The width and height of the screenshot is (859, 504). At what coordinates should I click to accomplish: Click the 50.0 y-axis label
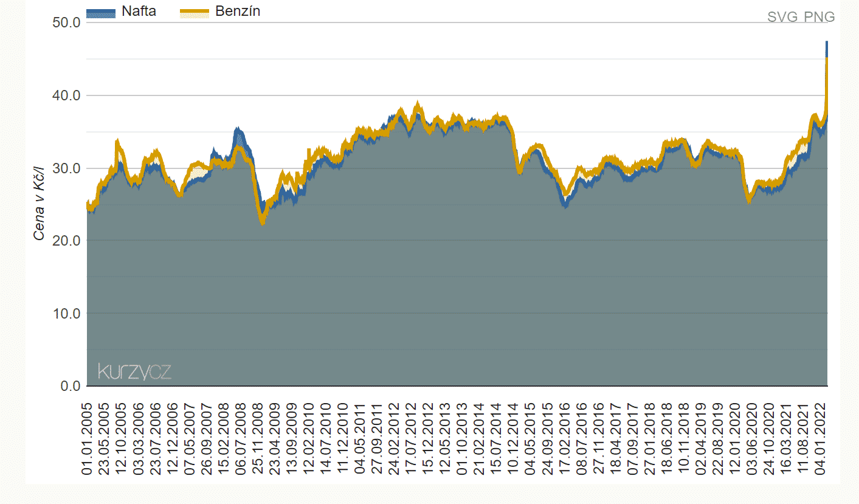coord(66,23)
